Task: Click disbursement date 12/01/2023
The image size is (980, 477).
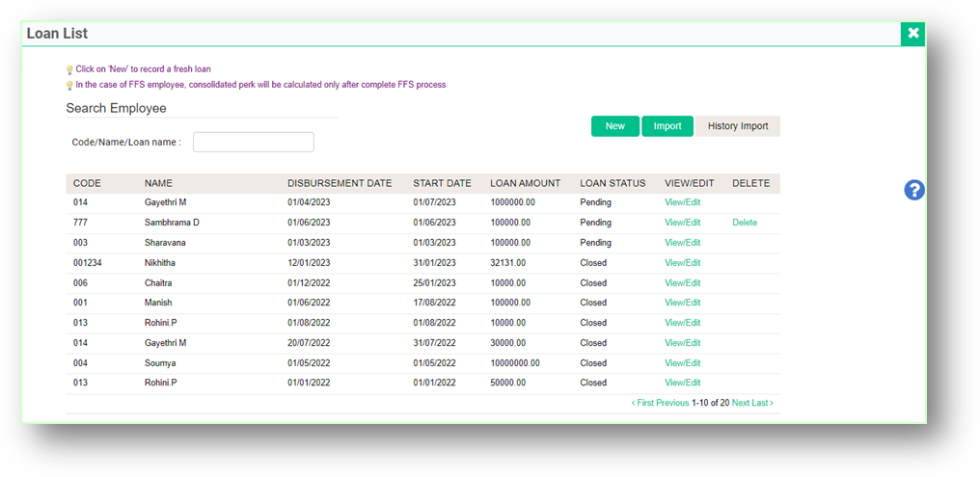Action: click(x=309, y=263)
